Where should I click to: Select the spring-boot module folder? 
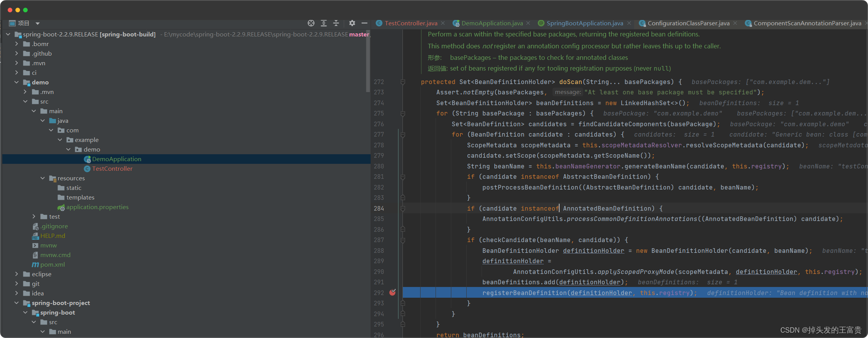(x=58, y=313)
